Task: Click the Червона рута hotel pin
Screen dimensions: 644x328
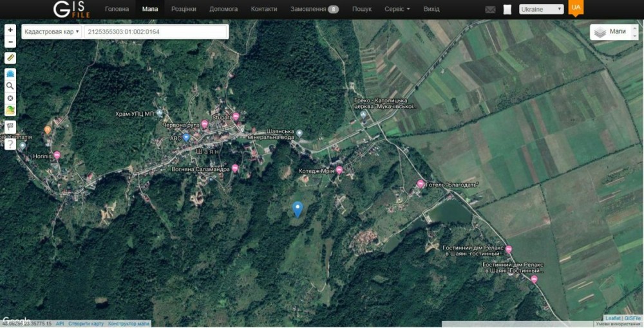Action: (205, 124)
